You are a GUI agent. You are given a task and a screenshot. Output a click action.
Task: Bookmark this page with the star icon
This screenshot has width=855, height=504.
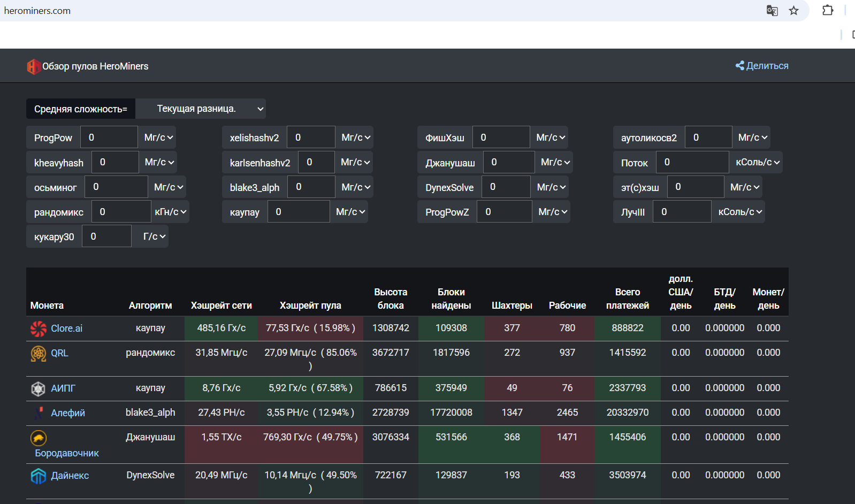pyautogui.click(x=794, y=11)
